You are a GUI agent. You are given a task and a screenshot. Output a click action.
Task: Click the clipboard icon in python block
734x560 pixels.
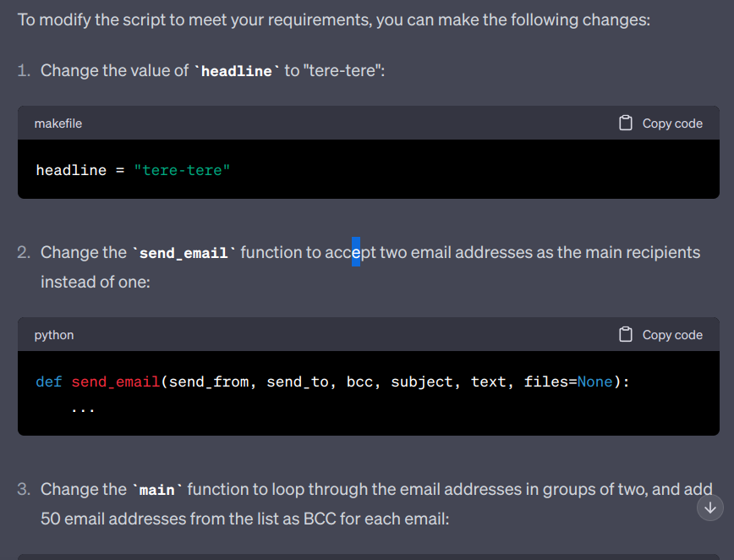coord(626,335)
